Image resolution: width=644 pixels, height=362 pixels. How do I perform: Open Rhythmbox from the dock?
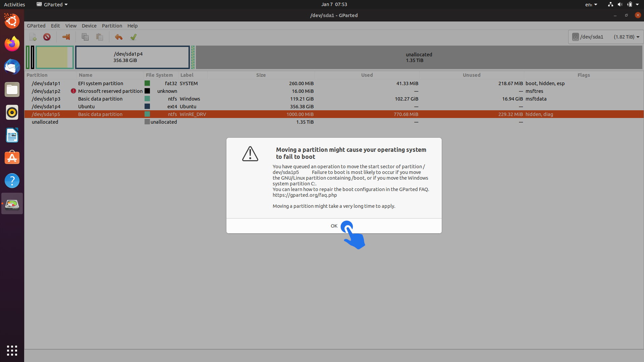pos(12,112)
